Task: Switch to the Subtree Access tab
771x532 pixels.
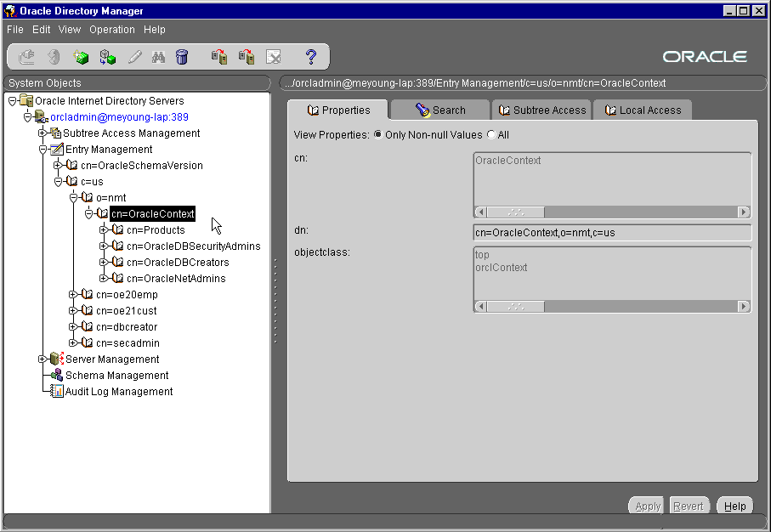Action: 541,110
